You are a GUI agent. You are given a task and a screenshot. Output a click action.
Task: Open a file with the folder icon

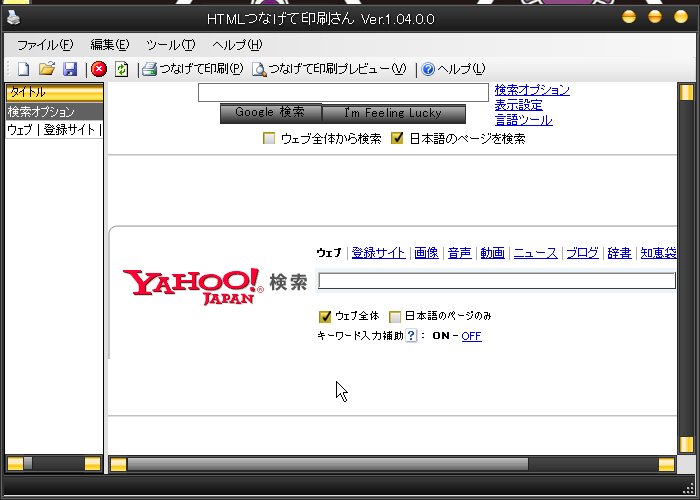[47, 69]
